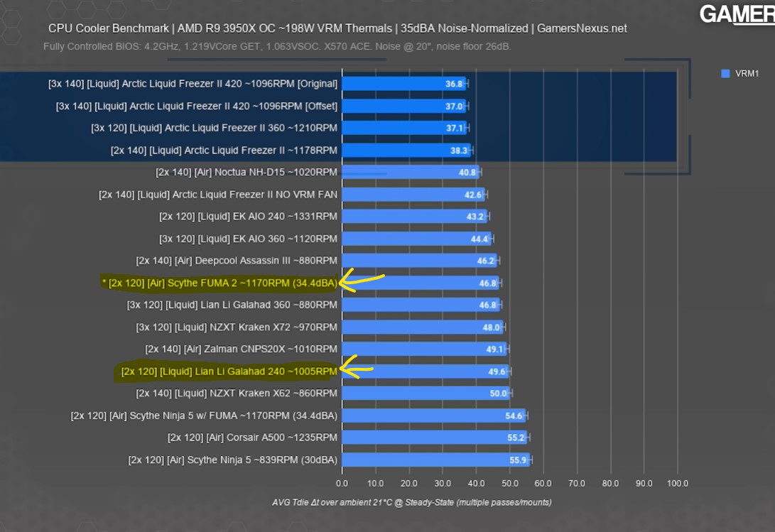Click the 100.0 tick on the x-axis
Screen dimensions: 775x532
[x=678, y=484]
